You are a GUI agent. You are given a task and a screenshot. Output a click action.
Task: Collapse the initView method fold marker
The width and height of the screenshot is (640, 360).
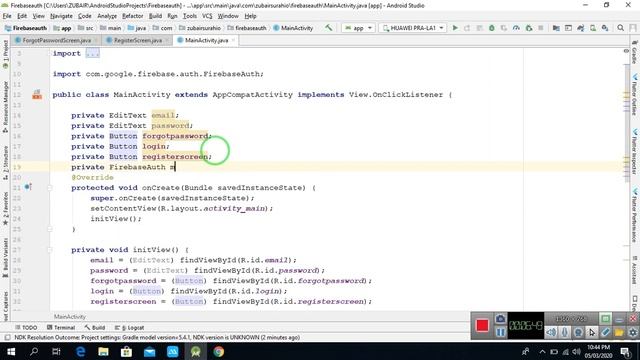pos(49,250)
